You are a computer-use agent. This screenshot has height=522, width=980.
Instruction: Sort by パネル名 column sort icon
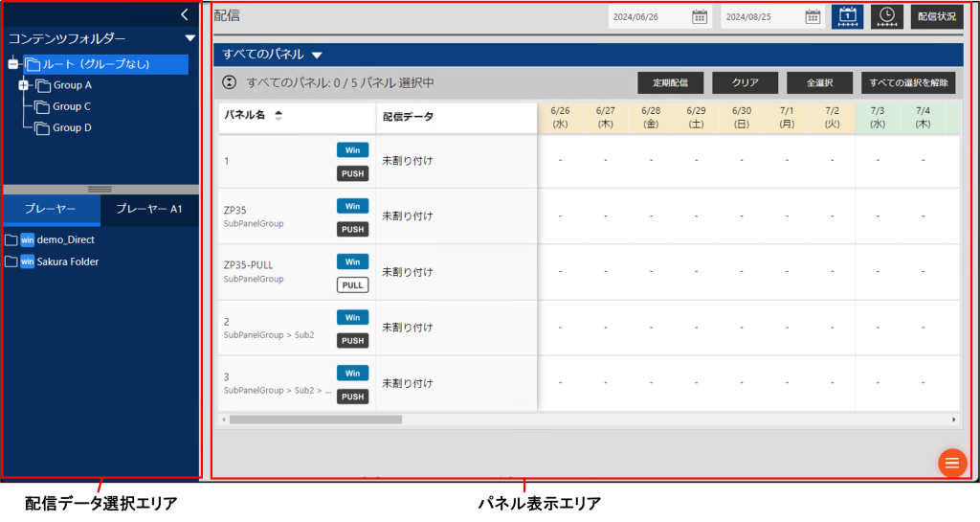[x=278, y=117]
